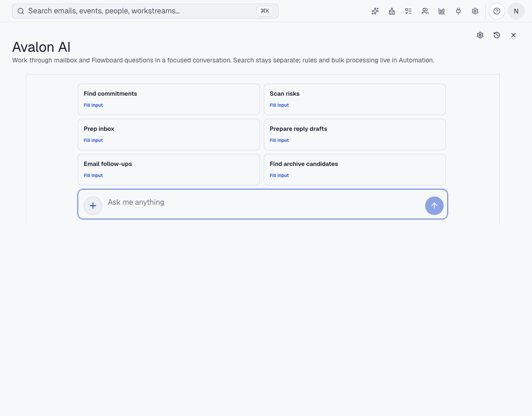
Task: Open Avalon AI panel settings gear
Action: [x=480, y=35]
